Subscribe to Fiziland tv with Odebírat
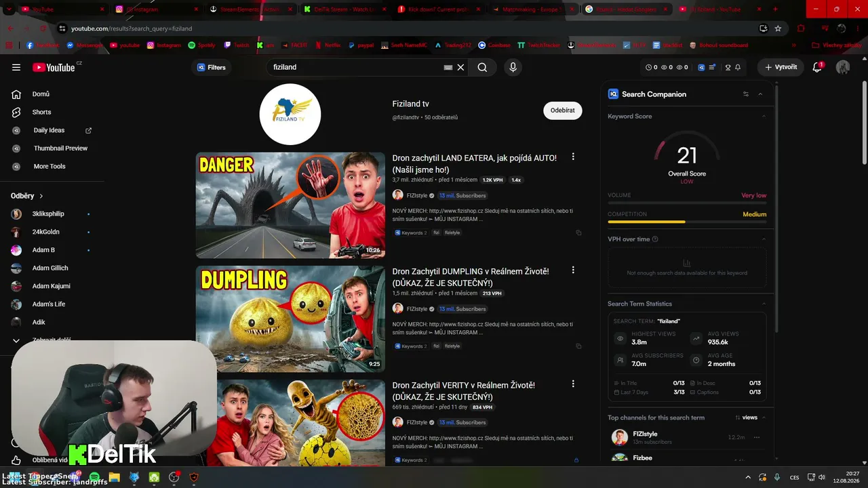 point(563,110)
